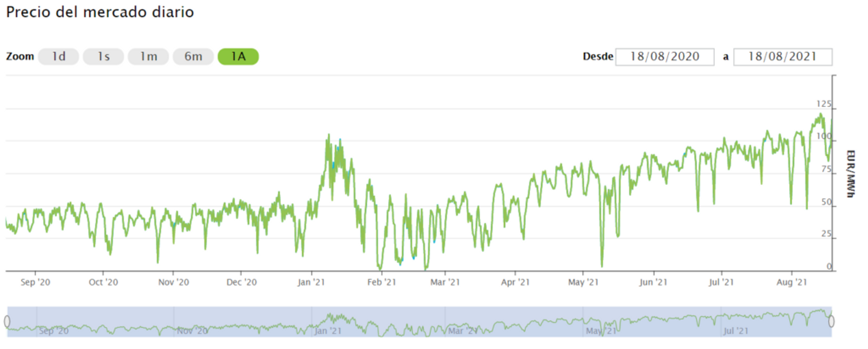Click the Aug '21 x-axis label

(792, 282)
